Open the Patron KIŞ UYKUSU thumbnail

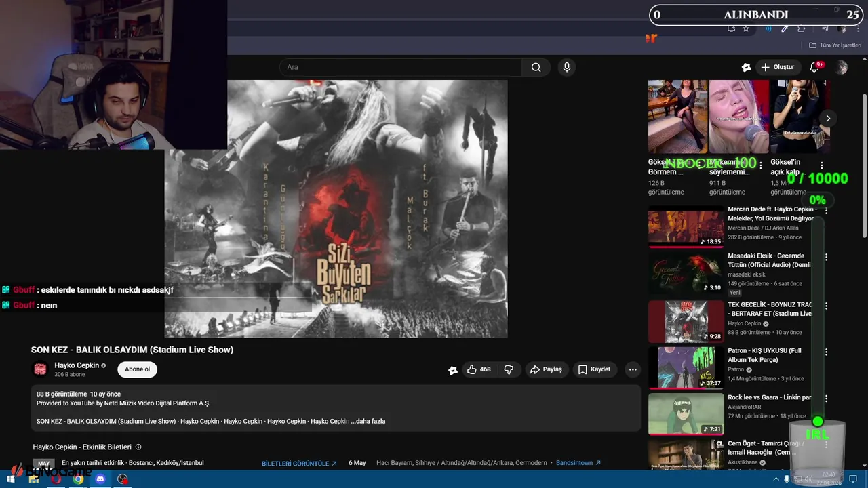pyautogui.click(x=686, y=368)
